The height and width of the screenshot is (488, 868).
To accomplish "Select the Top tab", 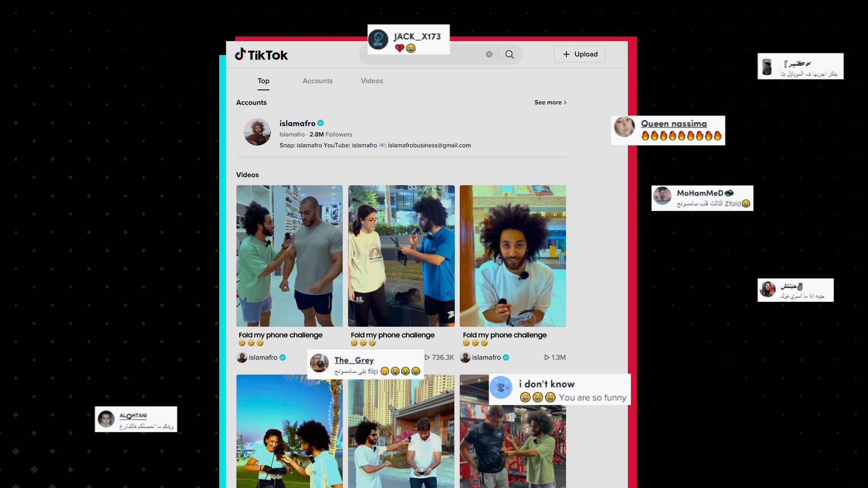I will (263, 81).
